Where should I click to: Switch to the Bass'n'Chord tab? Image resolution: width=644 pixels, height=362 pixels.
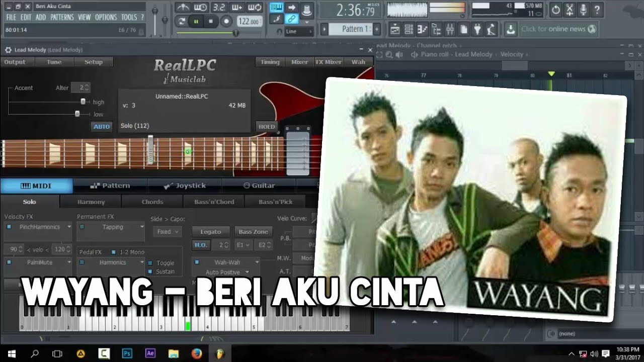(214, 202)
